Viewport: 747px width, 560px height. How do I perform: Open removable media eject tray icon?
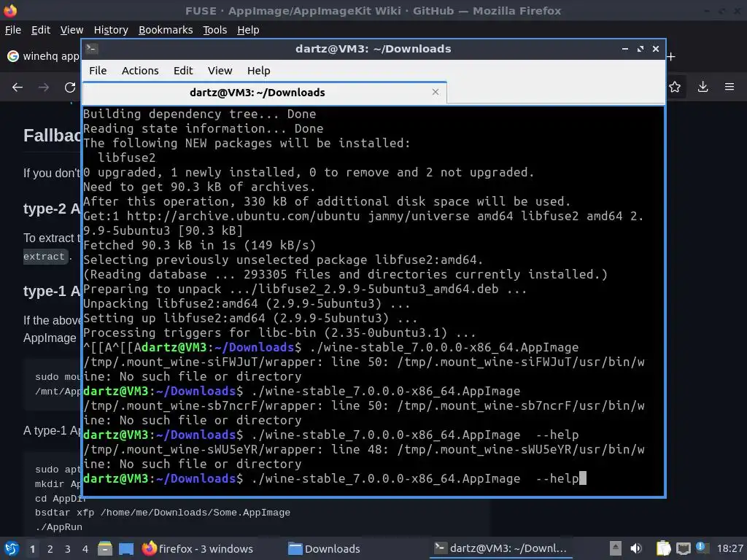615,548
